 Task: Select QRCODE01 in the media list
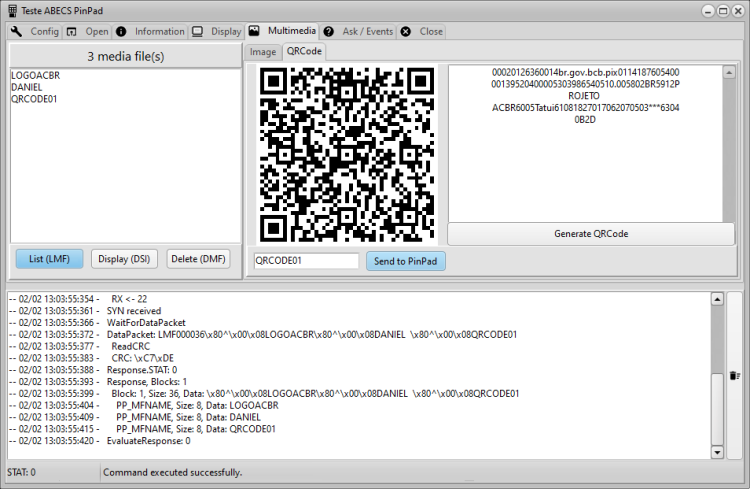[34, 99]
